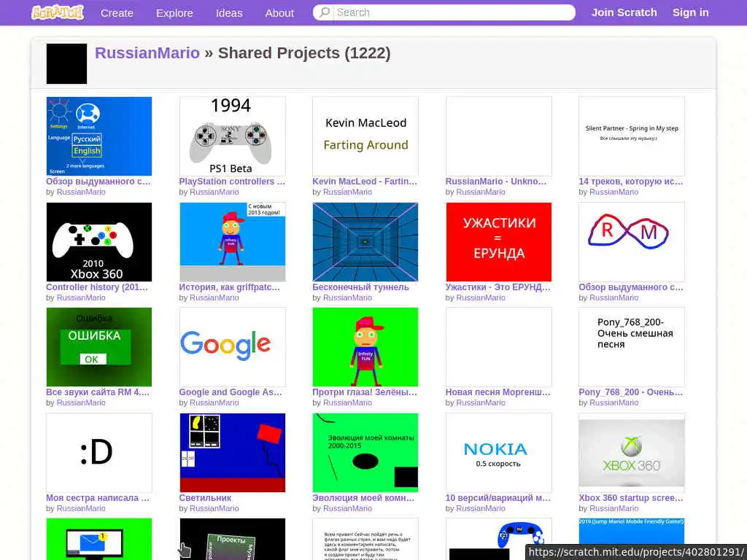Open the blue infinite tunnel thumbnail
This screenshot has width=747, height=560.
pyautogui.click(x=365, y=242)
